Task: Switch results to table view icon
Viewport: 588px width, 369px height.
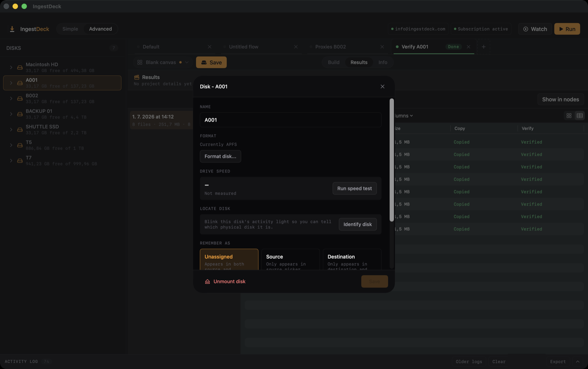Action: [580, 116]
